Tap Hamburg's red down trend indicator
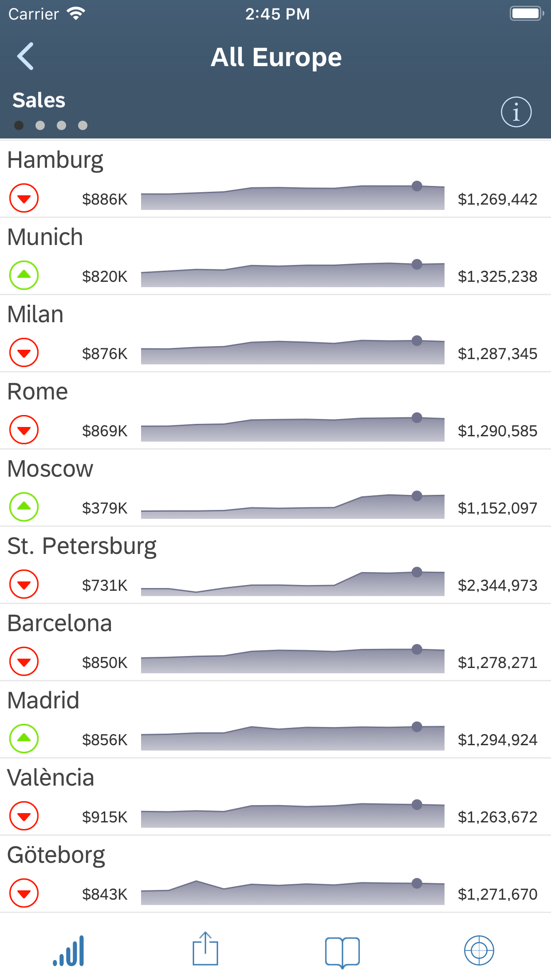 click(x=24, y=198)
